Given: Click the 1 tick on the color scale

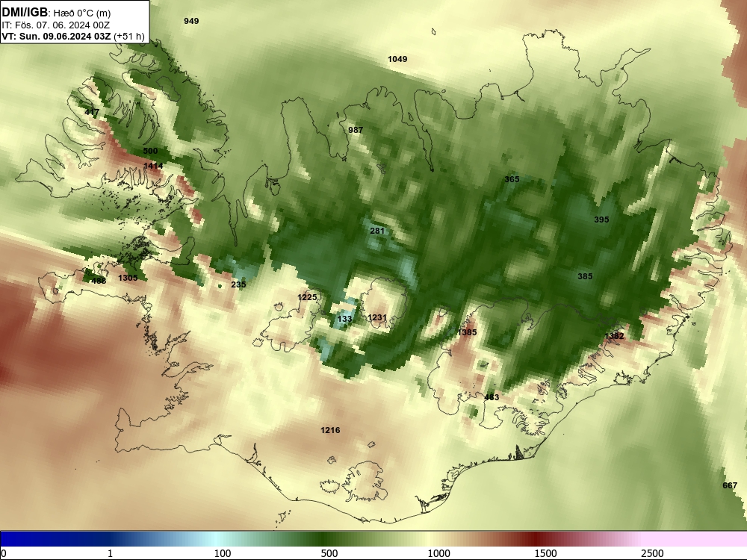Looking at the screenshot, I should (110, 553).
